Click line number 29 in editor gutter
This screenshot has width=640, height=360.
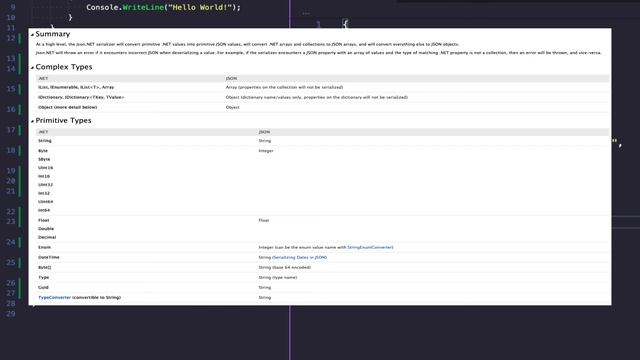(11, 313)
